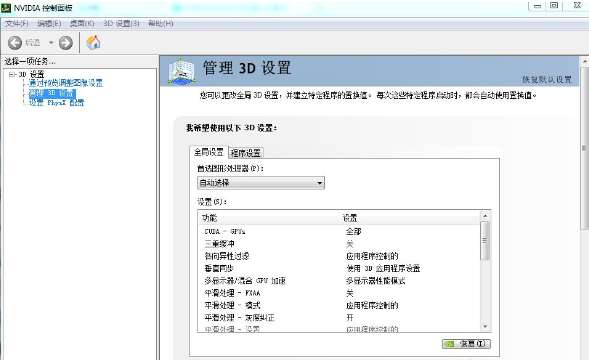
Task: Click the NVIDIA logo in title bar
Action: (6, 7)
